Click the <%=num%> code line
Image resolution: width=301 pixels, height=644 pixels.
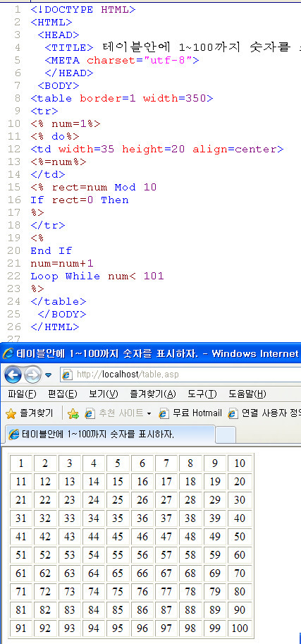pos(59,162)
